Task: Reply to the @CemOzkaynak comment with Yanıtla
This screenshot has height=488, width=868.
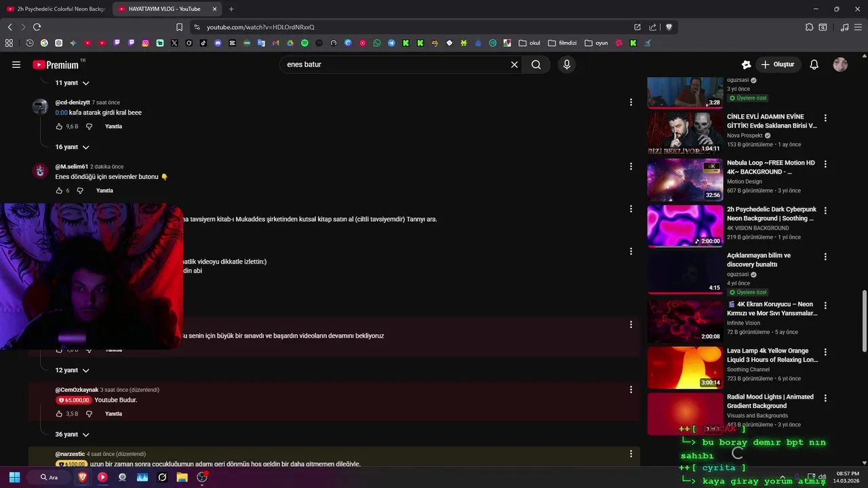Action: [113, 414]
